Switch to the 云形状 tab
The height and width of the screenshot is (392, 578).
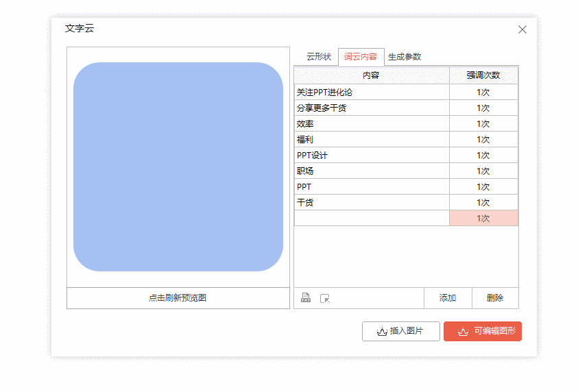point(319,57)
